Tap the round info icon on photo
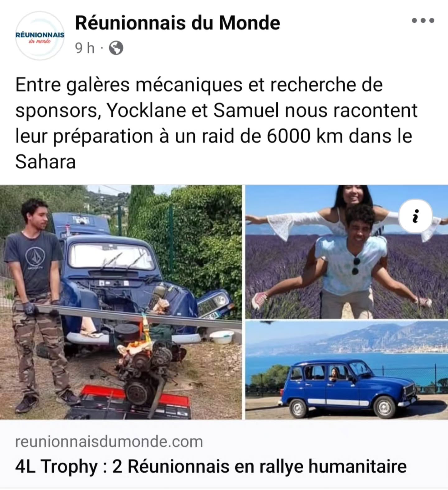The width and height of the screenshot is (448, 490). point(416,216)
